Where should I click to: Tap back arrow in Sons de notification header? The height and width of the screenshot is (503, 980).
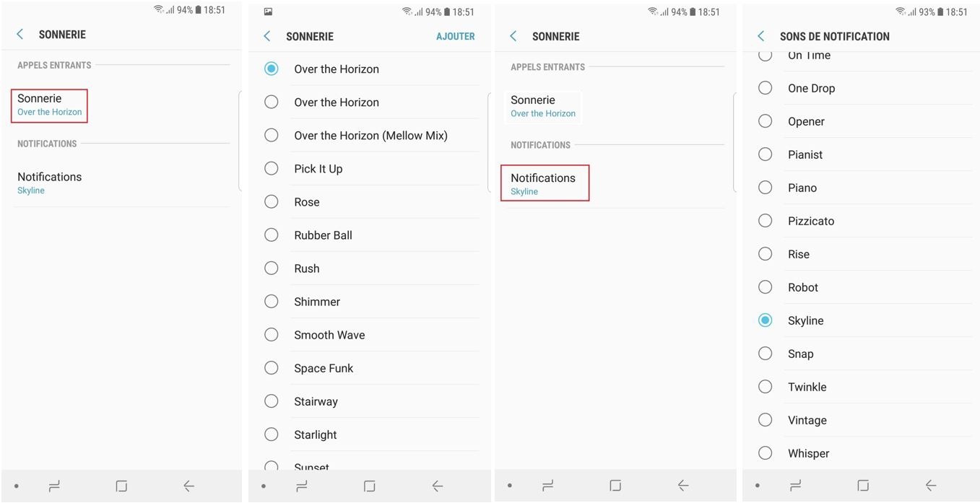tap(760, 36)
